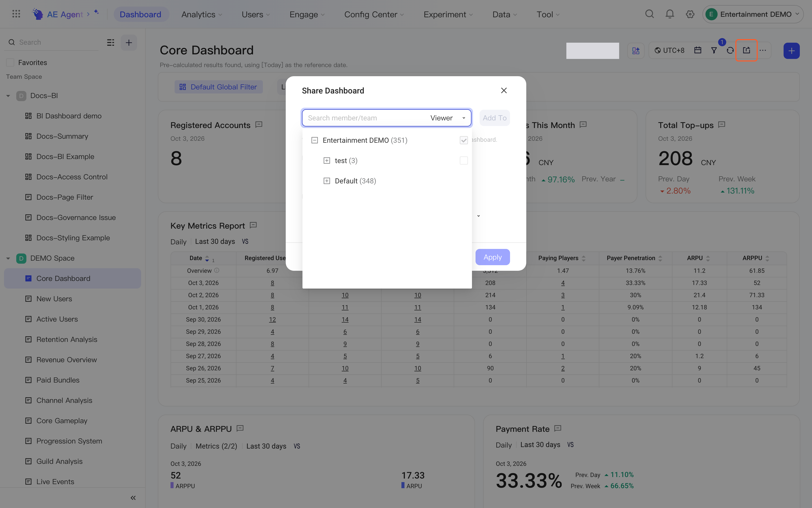Open the Config Center menu

pyautogui.click(x=374, y=14)
